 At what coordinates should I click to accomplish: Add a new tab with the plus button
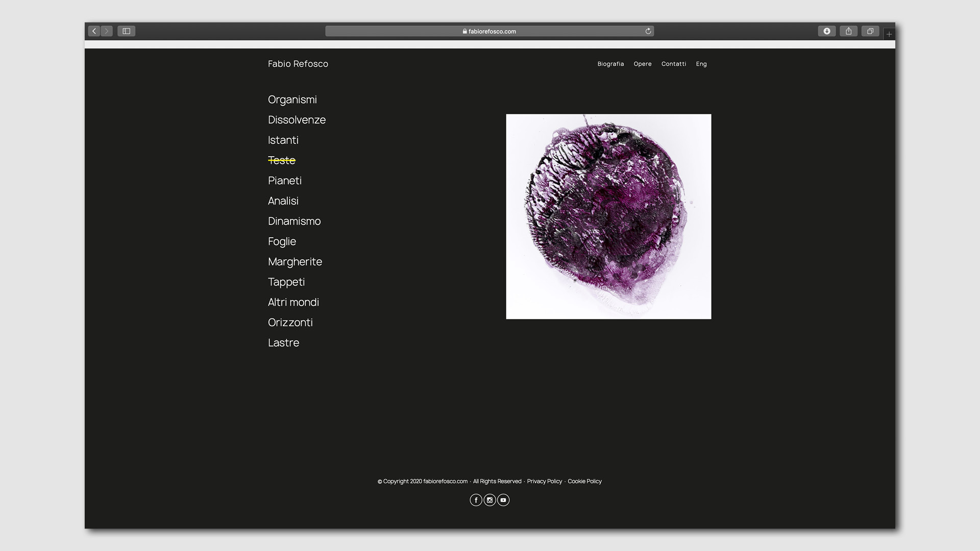click(889, 34)
